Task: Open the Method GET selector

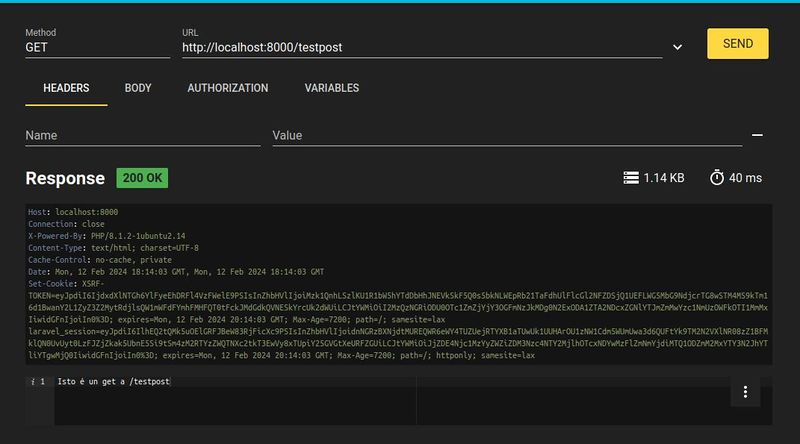Action: pyautogui.click(x=97, y=47)
